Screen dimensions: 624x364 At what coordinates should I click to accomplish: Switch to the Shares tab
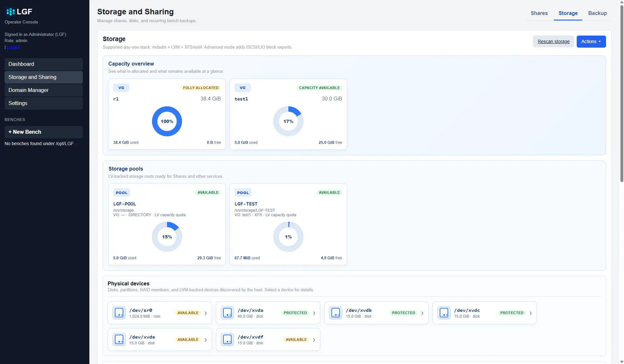[x=539, y=13]
